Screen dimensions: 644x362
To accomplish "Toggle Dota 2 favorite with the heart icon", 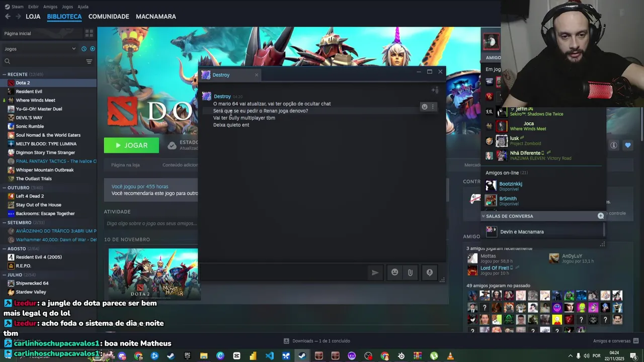I will [x=628, y=145].
